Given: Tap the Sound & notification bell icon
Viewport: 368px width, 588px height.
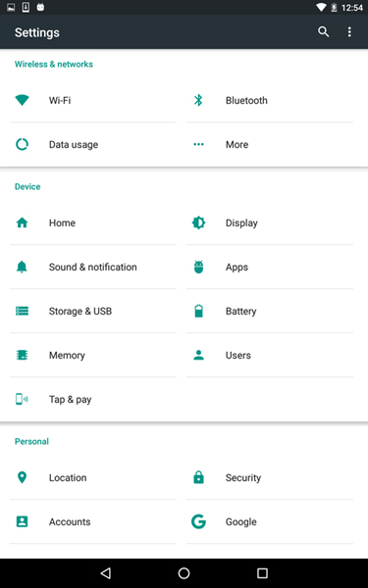Looking at the screenshot, I should [22, 267].
